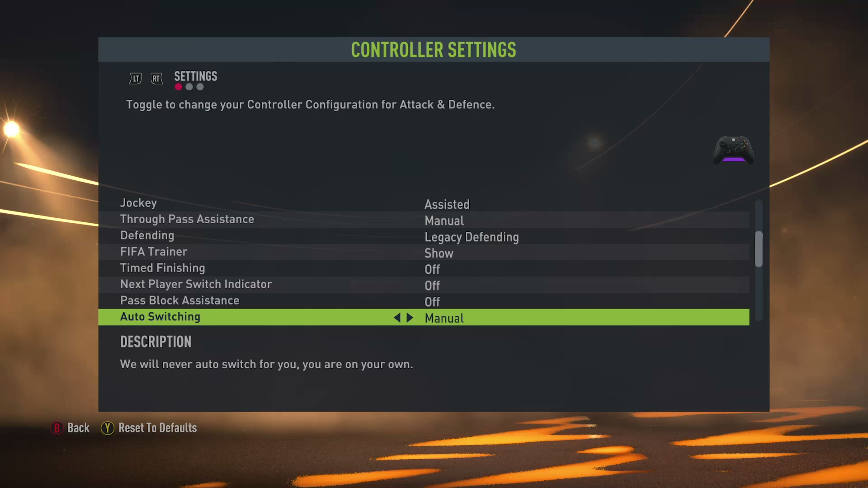
Task: Toggle Pass Block Assistance On
Action: point(434,301)
